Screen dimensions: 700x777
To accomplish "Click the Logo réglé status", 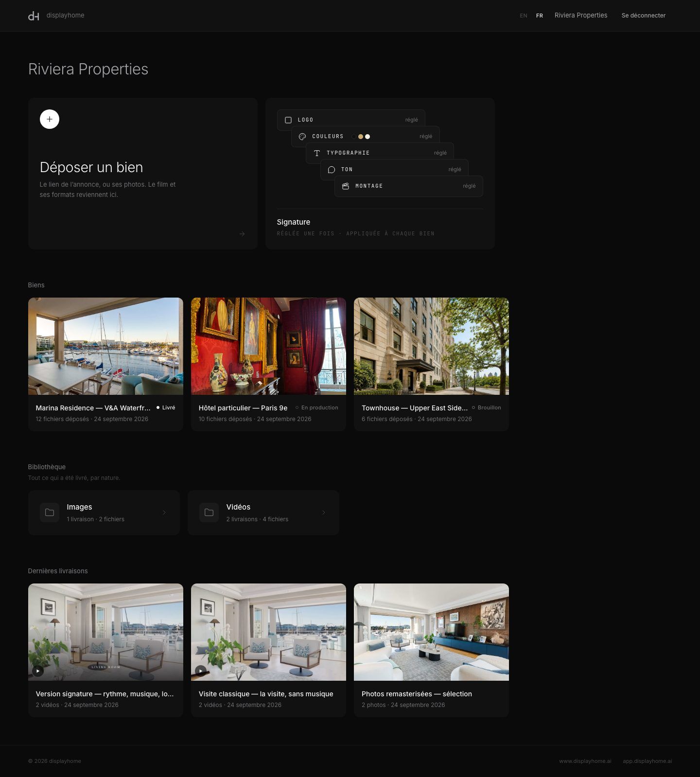I will click(412, 120).
